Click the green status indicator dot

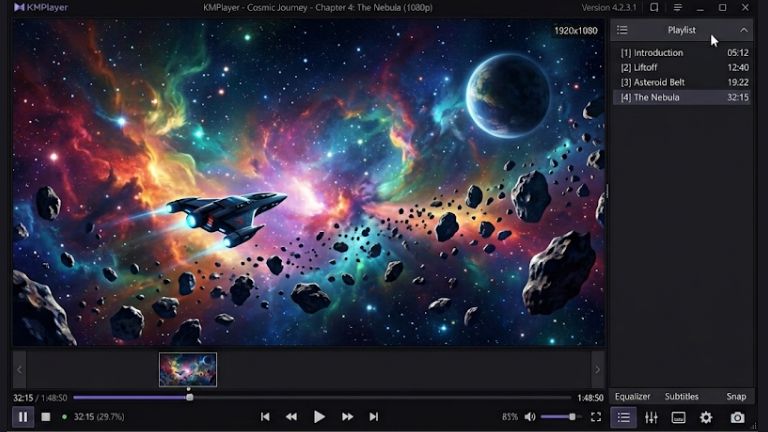(64, 417)
